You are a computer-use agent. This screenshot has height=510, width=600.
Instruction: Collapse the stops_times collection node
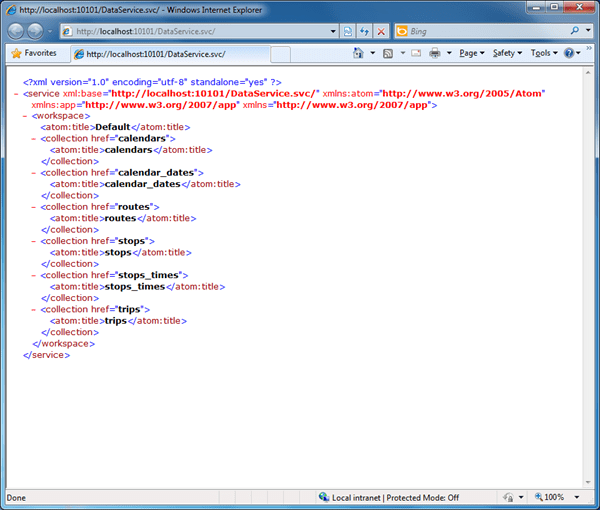[34, 275]
